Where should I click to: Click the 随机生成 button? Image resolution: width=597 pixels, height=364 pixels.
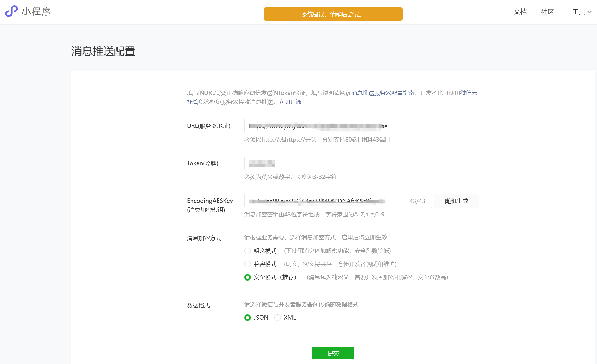tap(456, 201)
